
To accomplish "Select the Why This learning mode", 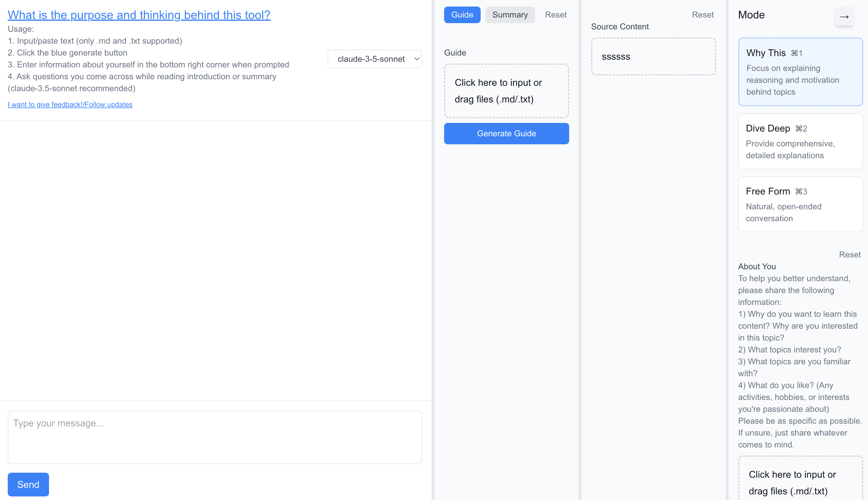I will (x=800, y=72).
